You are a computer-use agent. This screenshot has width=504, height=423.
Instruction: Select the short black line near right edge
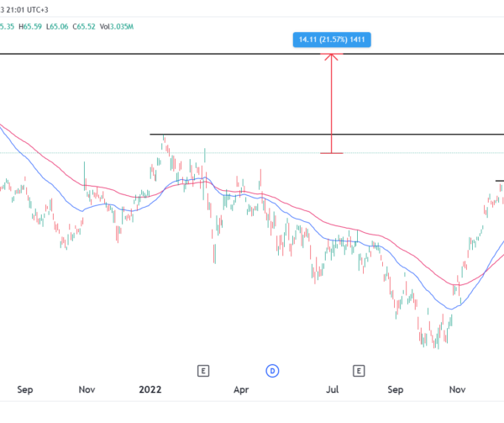[x=500, y=181]
